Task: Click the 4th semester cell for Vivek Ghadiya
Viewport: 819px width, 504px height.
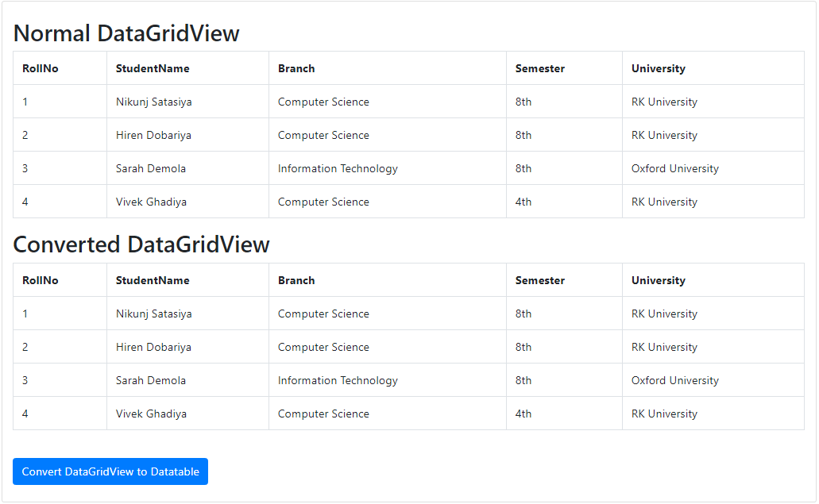Action: coord(523,202)
